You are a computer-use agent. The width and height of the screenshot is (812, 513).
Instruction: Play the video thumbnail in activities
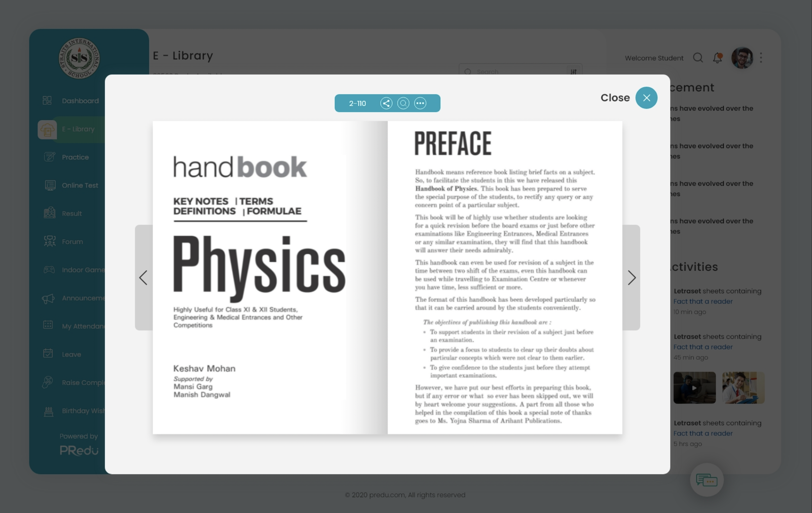point(694,388)
